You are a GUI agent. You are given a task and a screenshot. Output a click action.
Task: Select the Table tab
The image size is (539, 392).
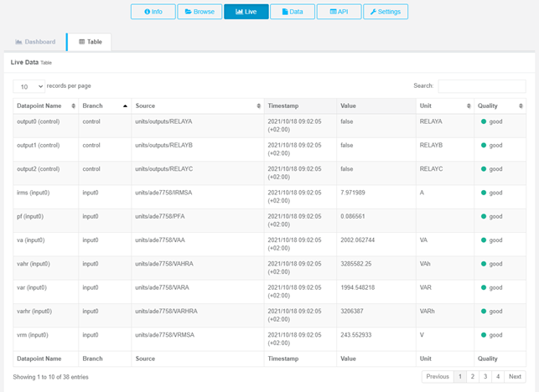tap(89, 42)
